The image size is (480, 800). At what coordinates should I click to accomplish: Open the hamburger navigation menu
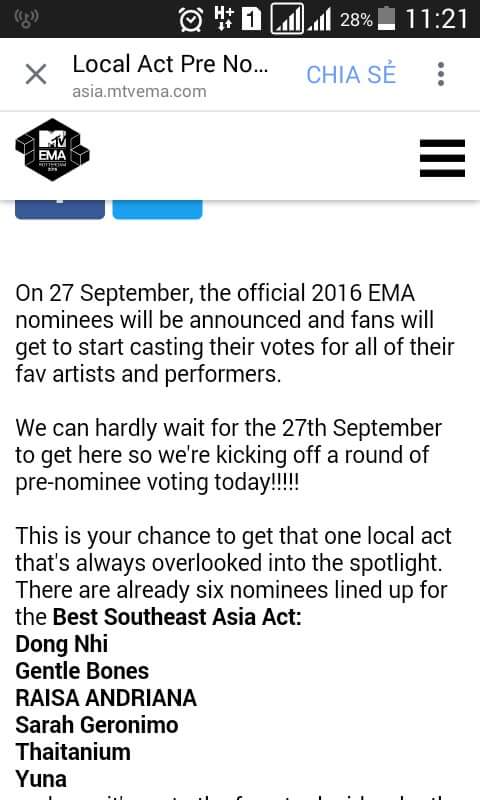pos(442,158)
